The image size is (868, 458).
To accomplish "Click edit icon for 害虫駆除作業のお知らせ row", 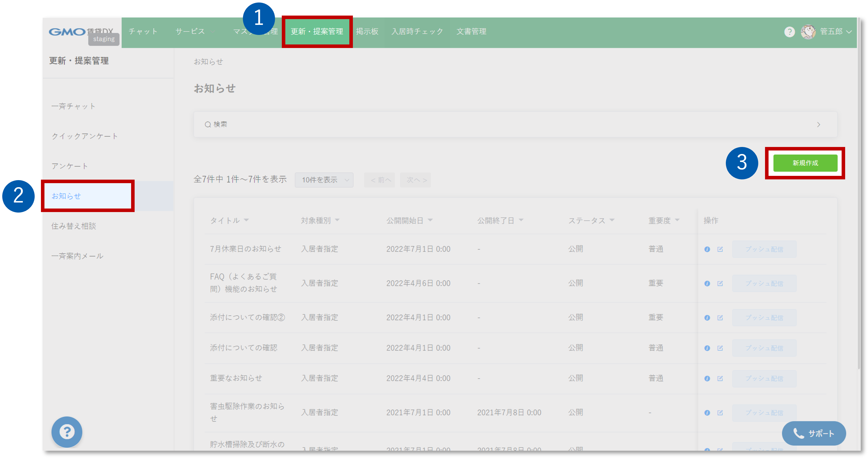I will [720, 413].
